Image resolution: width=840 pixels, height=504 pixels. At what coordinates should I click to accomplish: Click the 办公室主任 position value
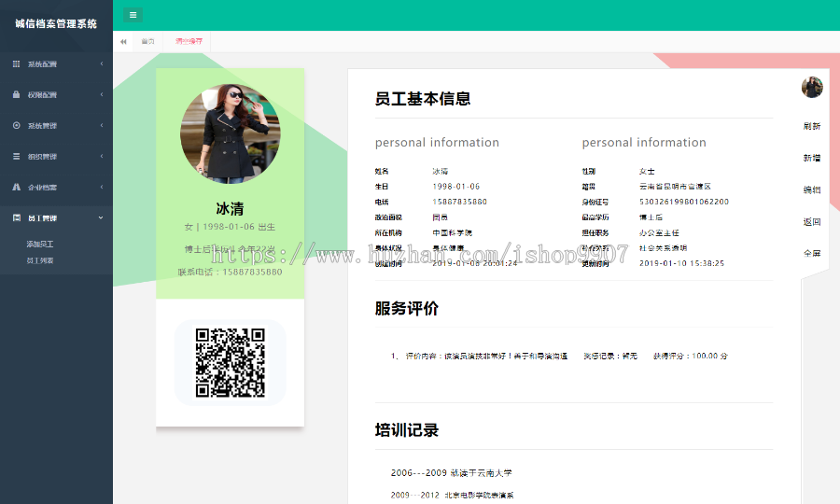[659, 233]
